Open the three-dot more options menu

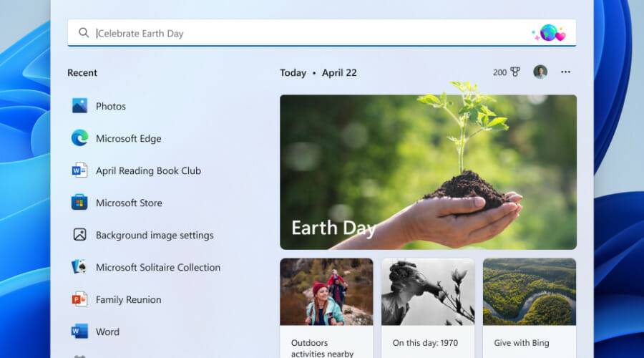point(566,72)
